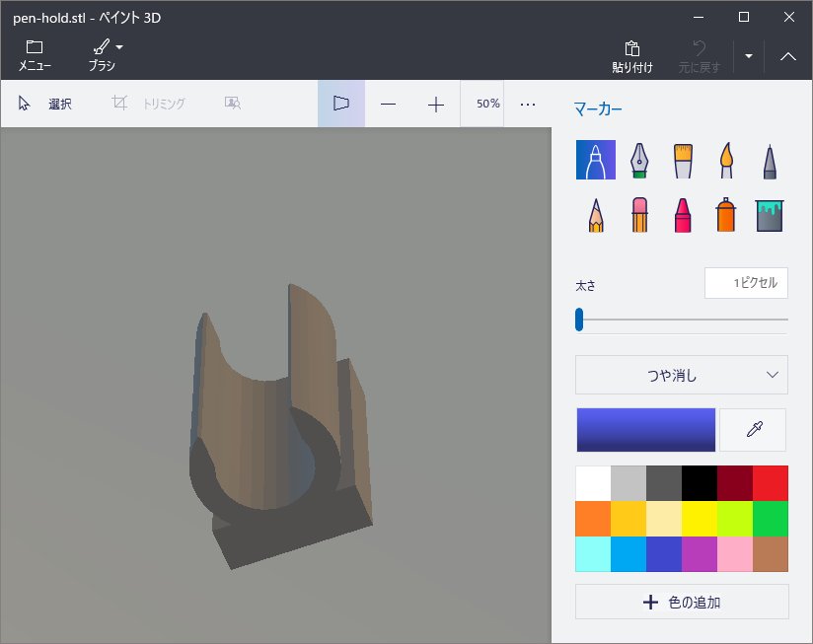Open the メニュー menu
Screen dimensions: 813x644
point(35,55)
